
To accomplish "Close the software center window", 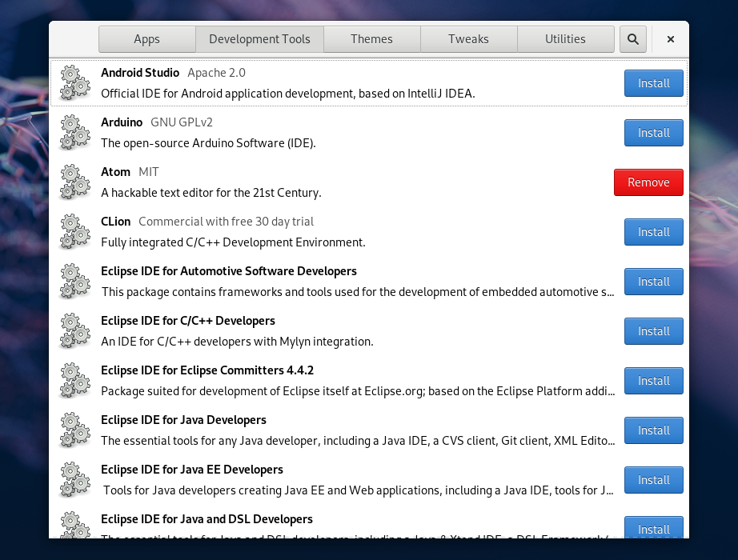I will tap(670, 38).
